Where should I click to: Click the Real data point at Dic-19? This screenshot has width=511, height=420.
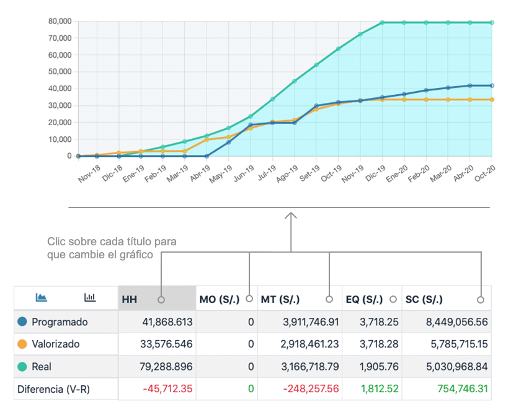(x=382, y=22)
